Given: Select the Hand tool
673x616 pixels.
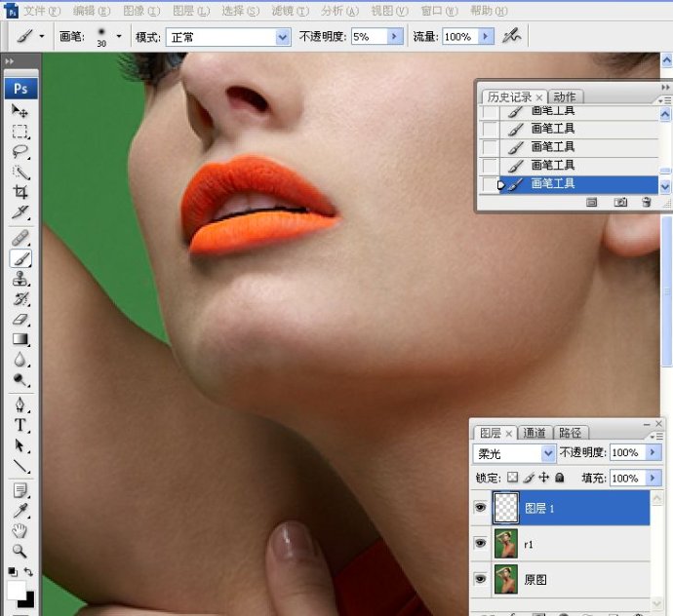Looking at the screenshot, I should click(20, 530).
